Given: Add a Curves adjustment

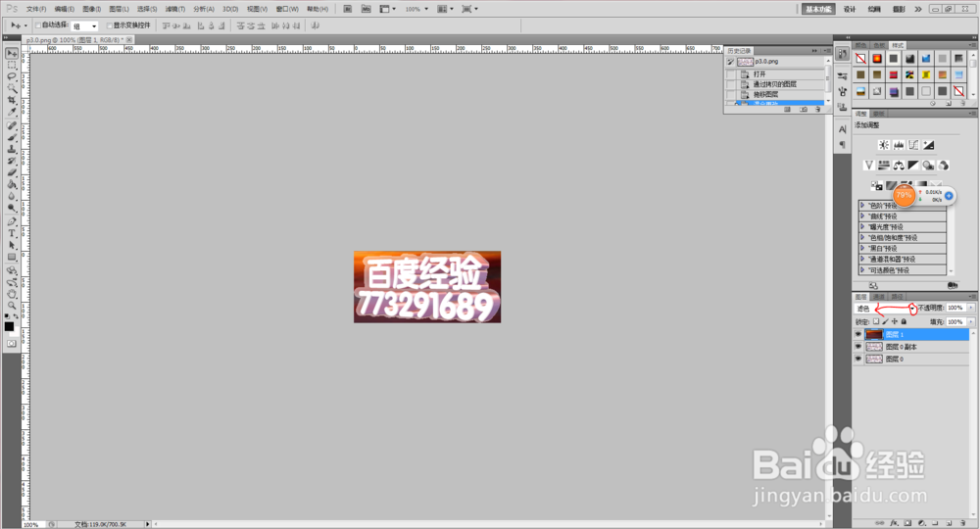Looking at the screenshot, I should [913, 145].
